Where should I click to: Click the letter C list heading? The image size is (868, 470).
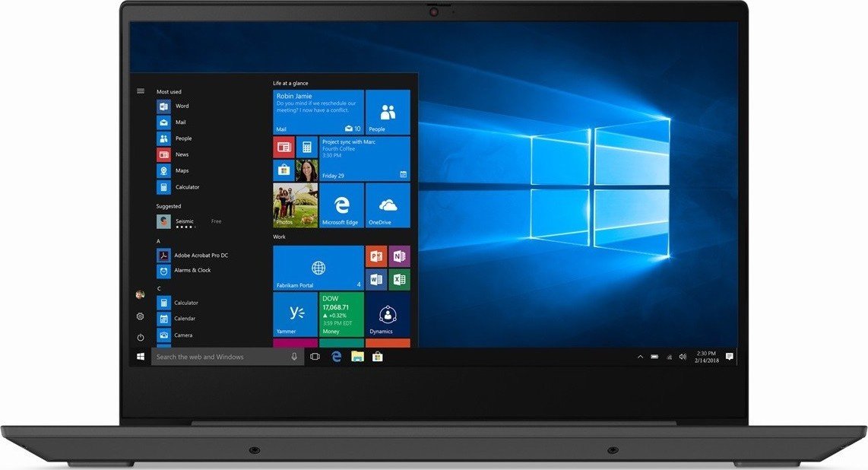tap(159, 288)
